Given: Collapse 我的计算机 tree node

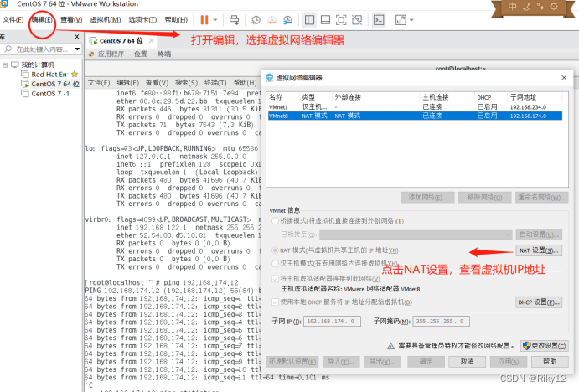Looking at the screenshot, I should point(5,65).
